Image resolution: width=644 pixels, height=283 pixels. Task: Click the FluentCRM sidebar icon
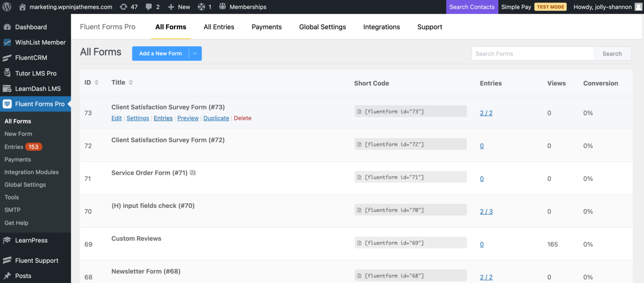[x=7, y=58]
